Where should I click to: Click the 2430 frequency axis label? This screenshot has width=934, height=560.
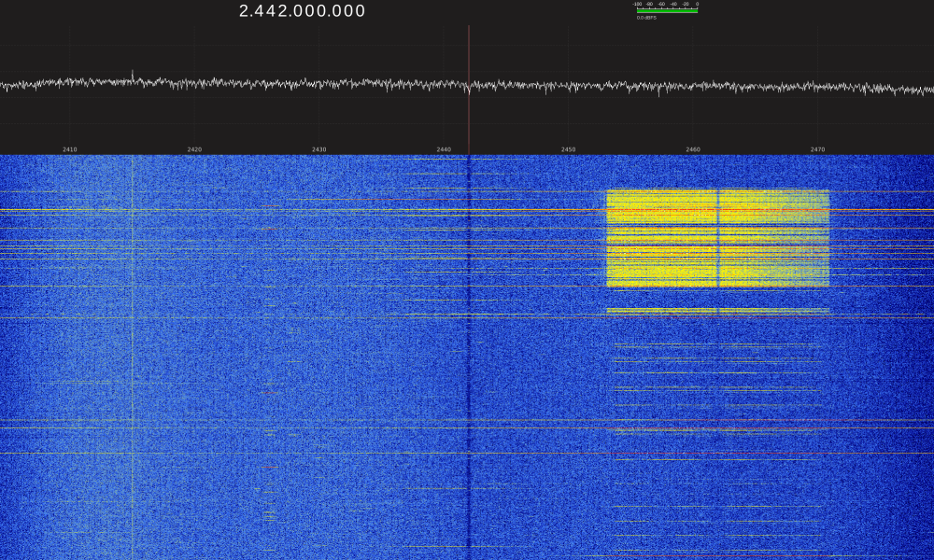[318, 149]
